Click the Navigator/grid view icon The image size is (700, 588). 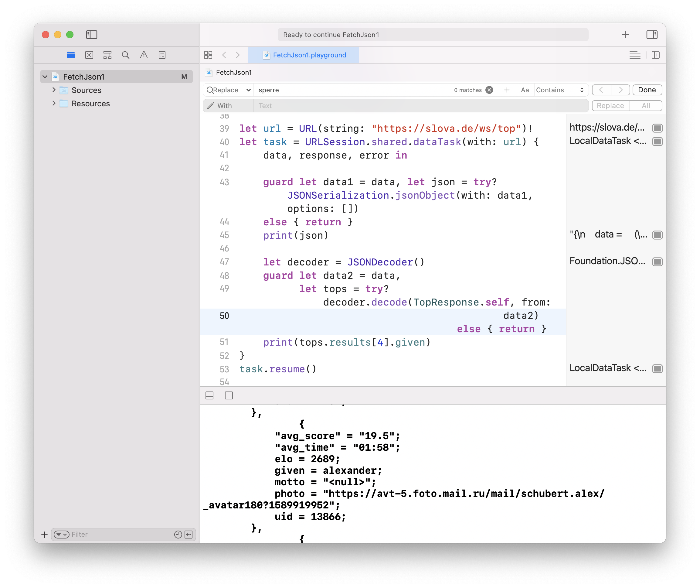pyautogui.click(x=208, y=55)
